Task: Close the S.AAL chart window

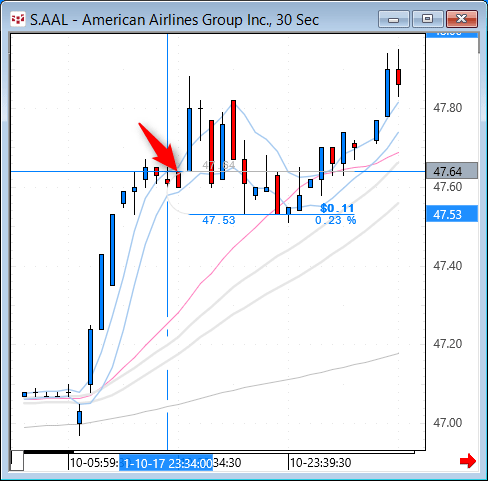Action: pos(462,19)
